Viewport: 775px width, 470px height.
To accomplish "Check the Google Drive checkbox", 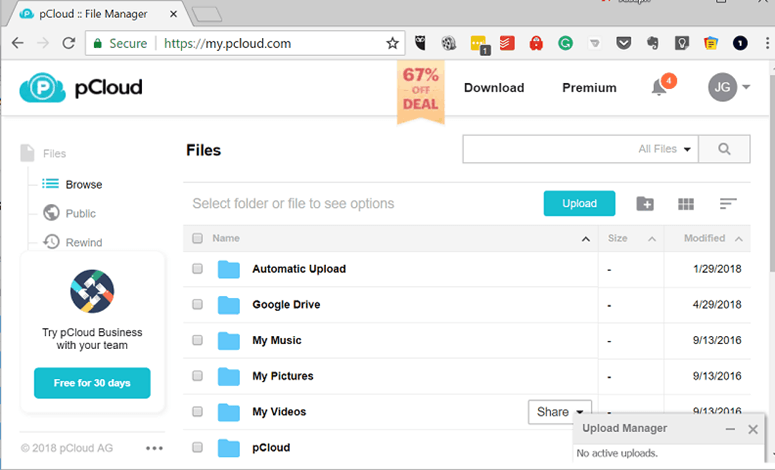I will click(x=197, y=304).
